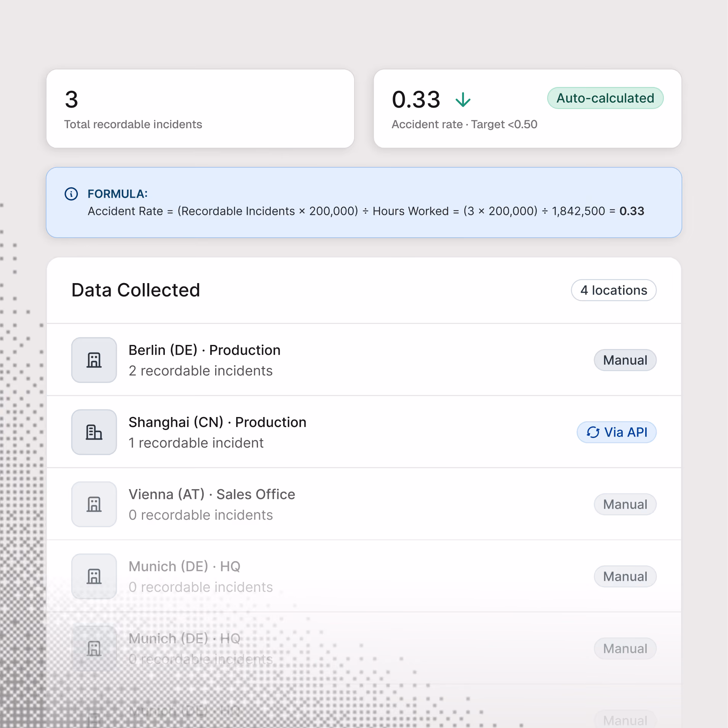The width and height of the screenshot is (728, 728).
Task: Click Vienna's 0 recordable incidents text
Action: pyautogui.click(x=201, y=515)
